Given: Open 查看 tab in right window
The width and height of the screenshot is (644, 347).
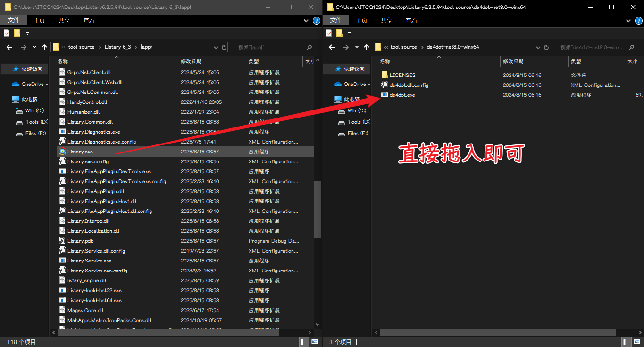Looking at the screenshot, I should [411, 20].
